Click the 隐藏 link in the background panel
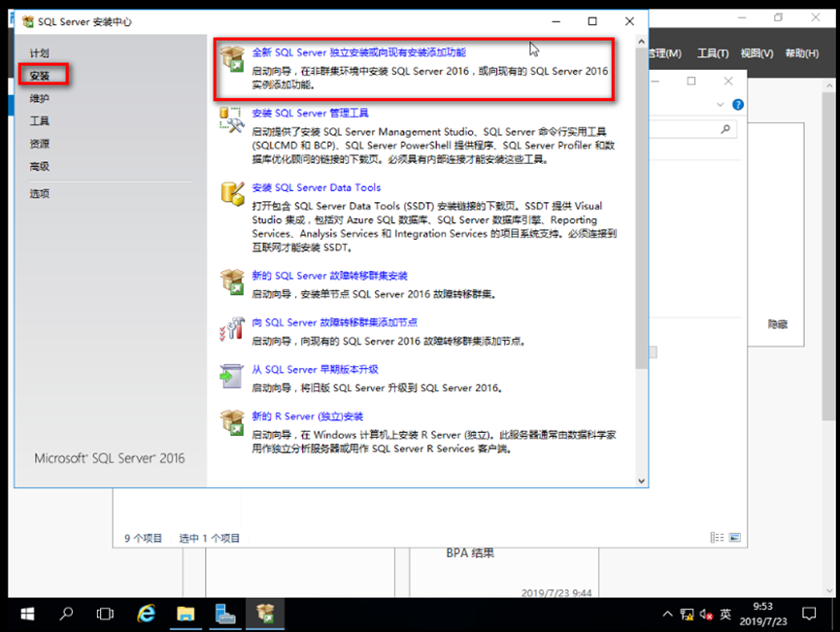The image size is (840, 632). 777,324
